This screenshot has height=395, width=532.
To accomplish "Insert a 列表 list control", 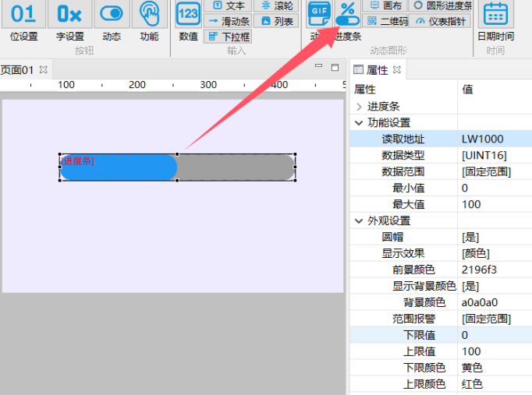I will pos(275,21).
